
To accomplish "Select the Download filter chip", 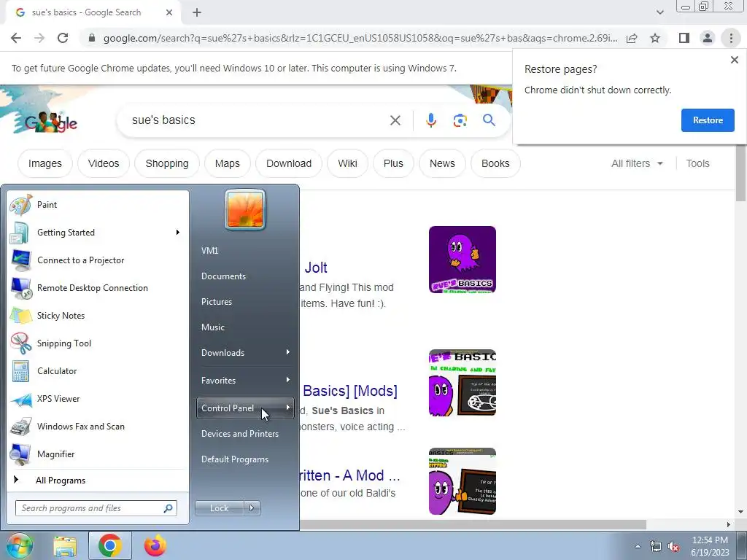I will [289, 163].
